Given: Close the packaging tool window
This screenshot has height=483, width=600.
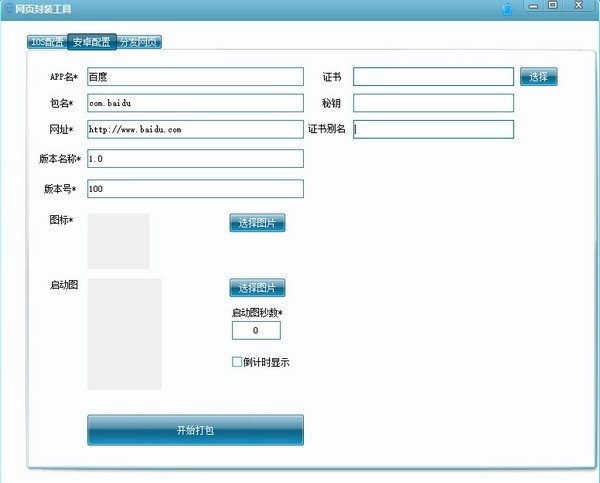Looking at the screenshot, I should 580,7.
